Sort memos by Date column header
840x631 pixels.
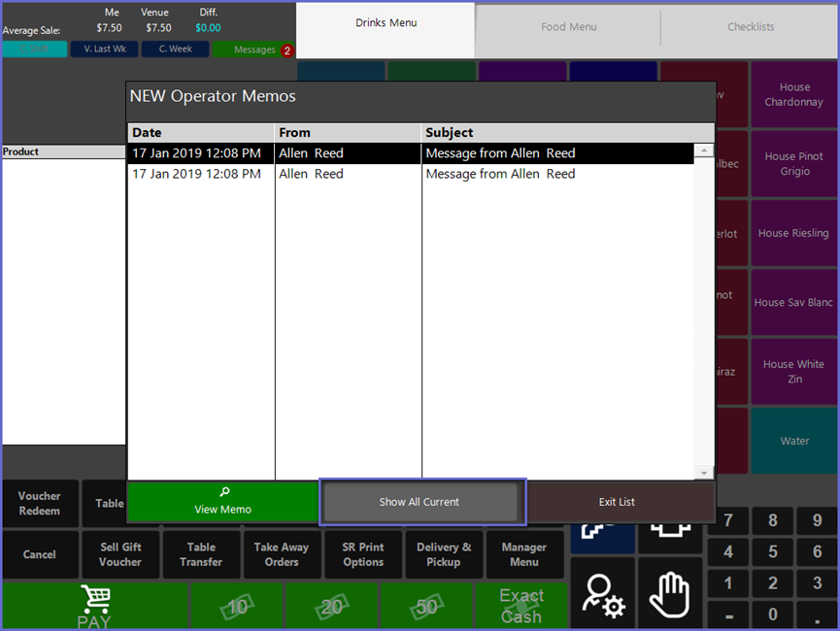pos(200,132)
